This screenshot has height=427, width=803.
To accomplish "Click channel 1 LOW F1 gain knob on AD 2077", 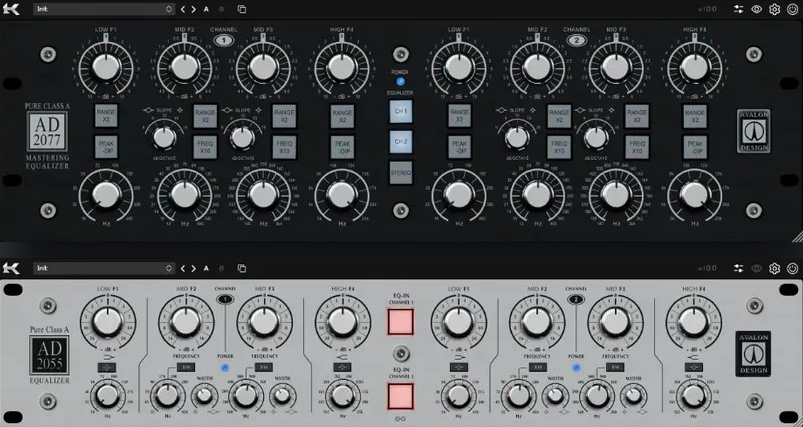I will coord(106,68).
